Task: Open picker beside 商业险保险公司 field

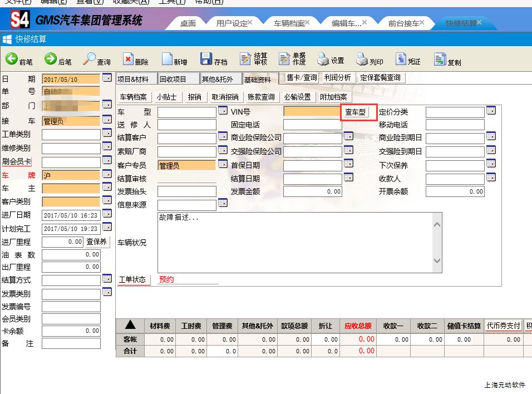Action: (x=348, y=136)
